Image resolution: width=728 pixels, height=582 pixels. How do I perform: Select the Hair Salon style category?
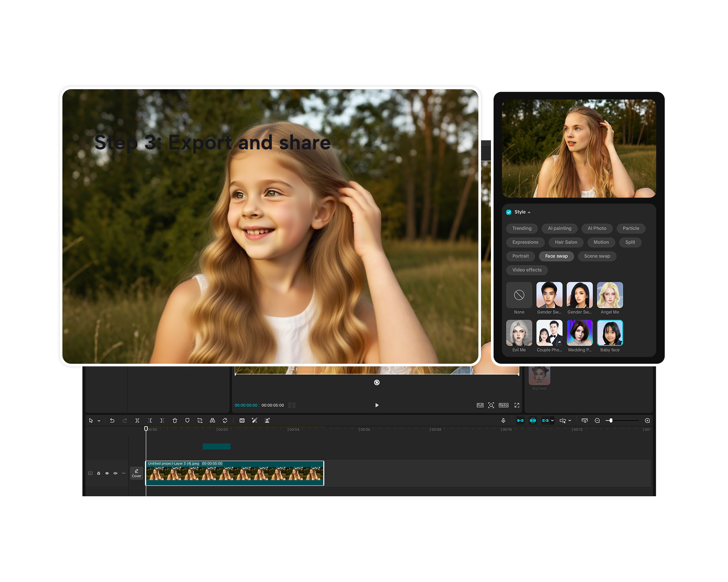tap(566, 242)
